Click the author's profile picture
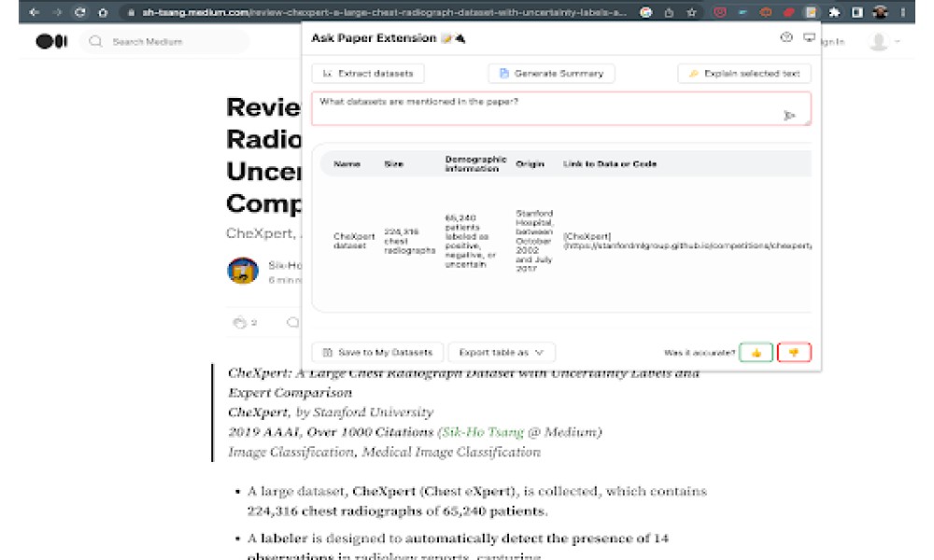The width and height of the screenshot is (934, 560). 243,271
